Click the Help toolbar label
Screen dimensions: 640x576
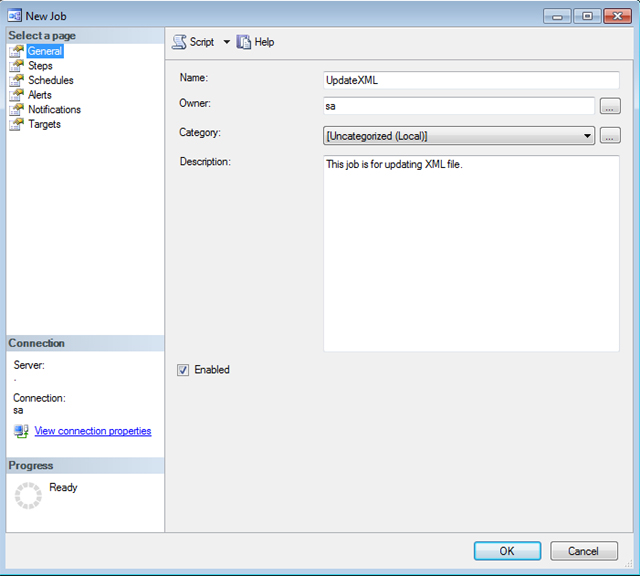pyautogui.click(x=264, y=42)
